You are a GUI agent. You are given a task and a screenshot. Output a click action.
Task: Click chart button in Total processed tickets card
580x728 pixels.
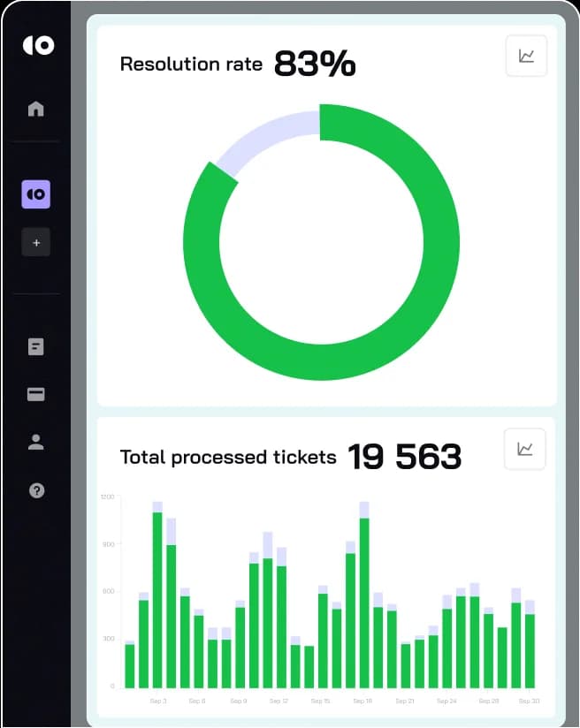(x=525, y=450)
